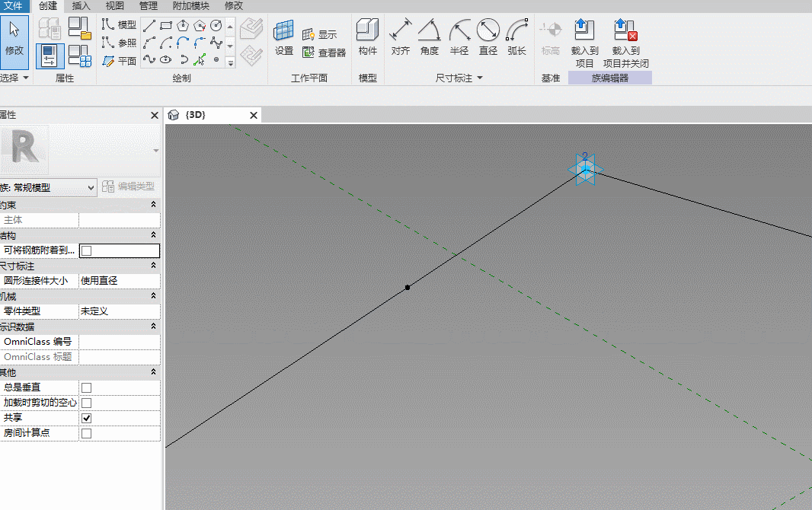The height and width of the screenshot is (510, 812).
Task: Choose the Rectangle draw tool
Action: click(166, 25)
